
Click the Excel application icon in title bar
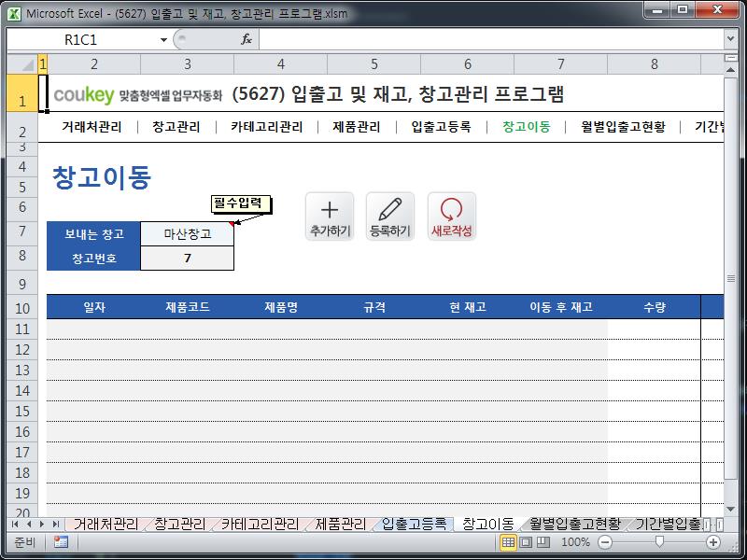click(x=14, y=13)
